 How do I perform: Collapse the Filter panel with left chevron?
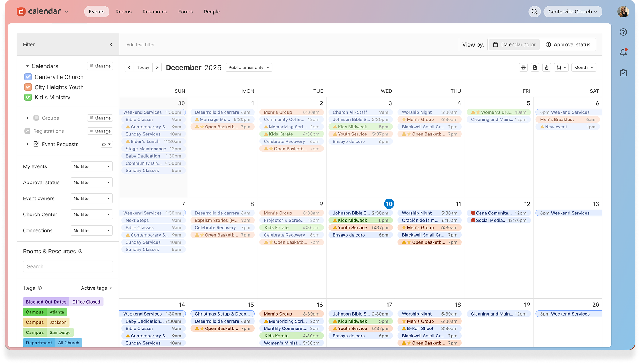111,44
